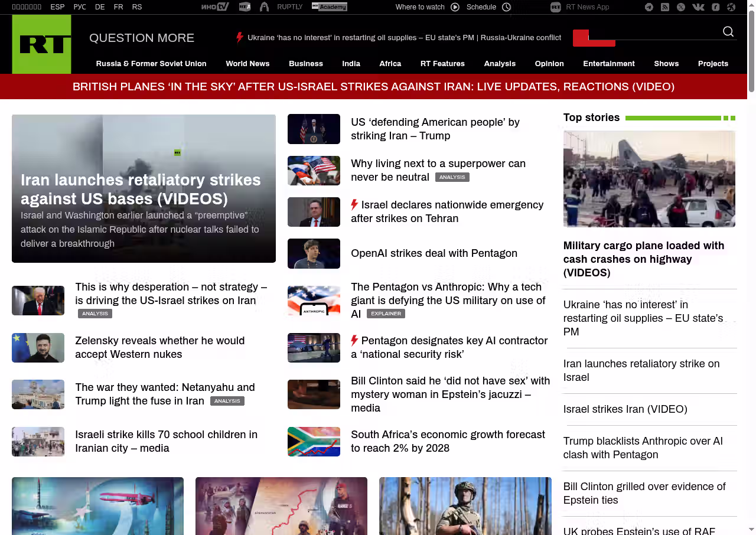Open the World News section
The image size is (756, 535).
[247, 64]
